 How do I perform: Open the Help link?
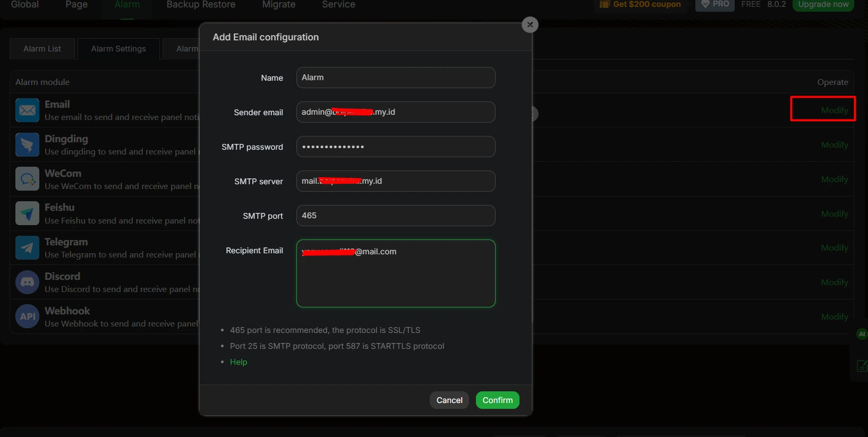point(239,362)
